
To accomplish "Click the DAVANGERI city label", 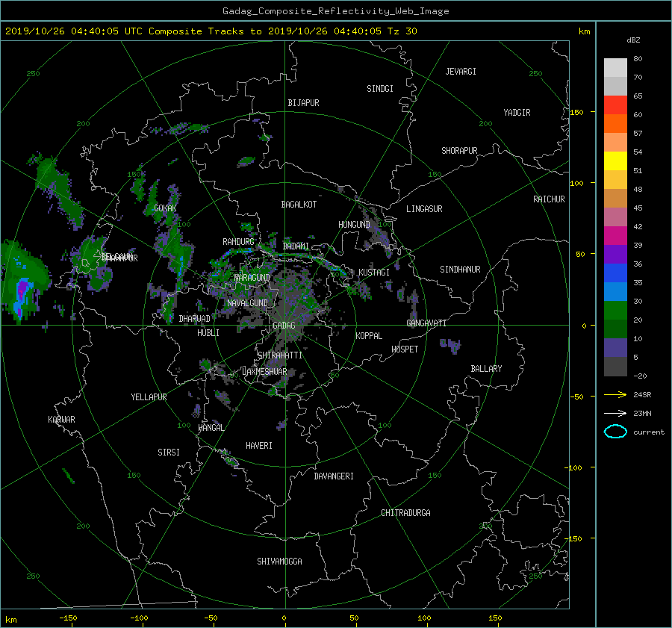I will point(334,476).
